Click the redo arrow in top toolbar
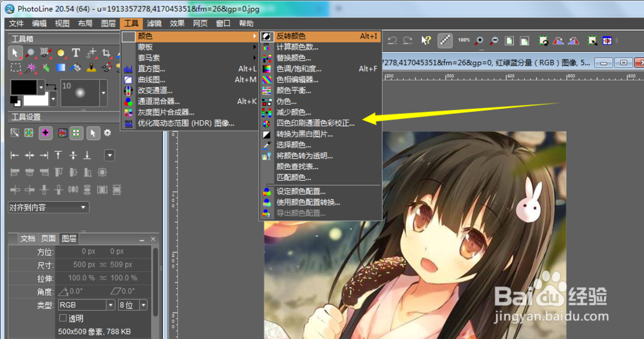This screenshot has width=644, height=339. click(x=408, y=41)
